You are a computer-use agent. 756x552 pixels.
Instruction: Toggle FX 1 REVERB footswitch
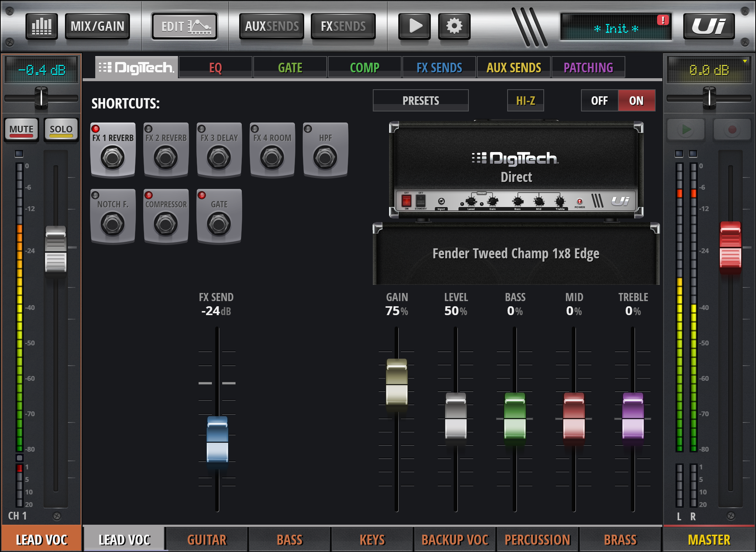pyautogui.click(x=113, y=157)
